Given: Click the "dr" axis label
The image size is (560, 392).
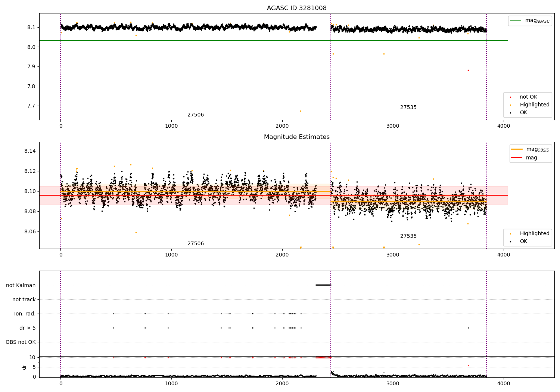Looking at the screenshot, I should click(24, 367).
